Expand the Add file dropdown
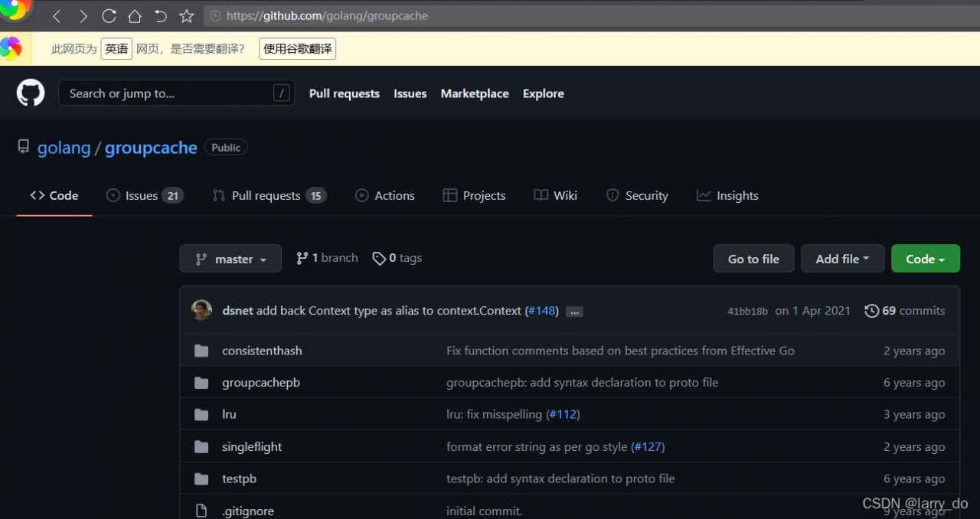 (843, 259)
